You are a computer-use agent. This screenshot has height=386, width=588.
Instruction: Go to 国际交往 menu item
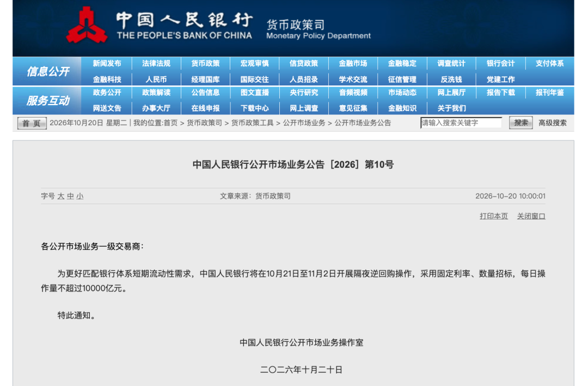(x=255, y=79)
